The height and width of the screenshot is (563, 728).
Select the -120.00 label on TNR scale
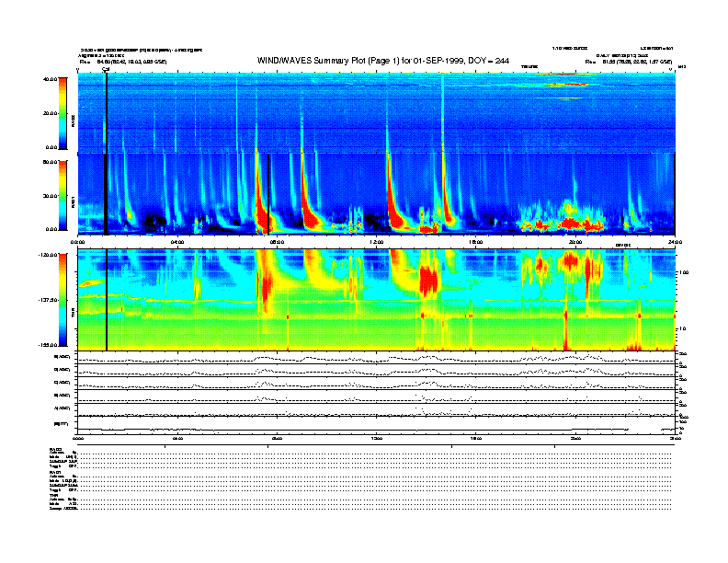coord(48,255)
